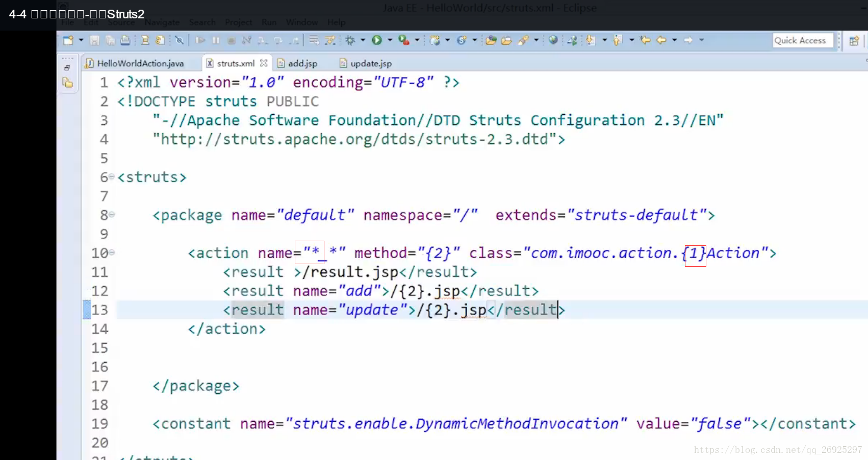Click the Step Into icon
The image size is (868, 460).
point(262,40)
